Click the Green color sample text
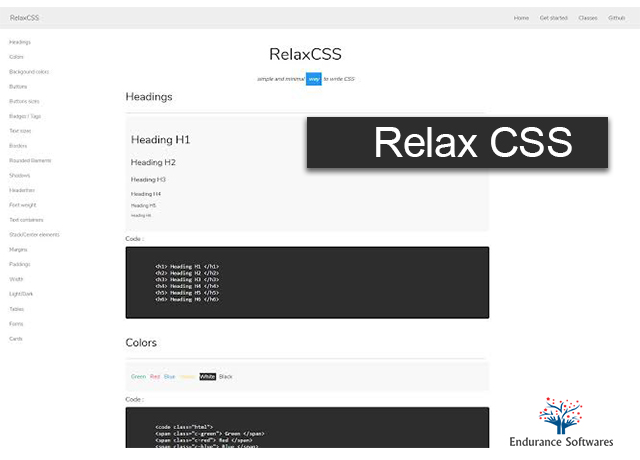640x460 pixels. click(138, 376)
